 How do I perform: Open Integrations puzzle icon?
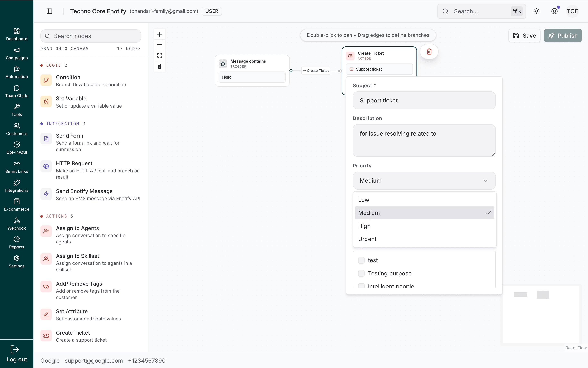point(17,183)
